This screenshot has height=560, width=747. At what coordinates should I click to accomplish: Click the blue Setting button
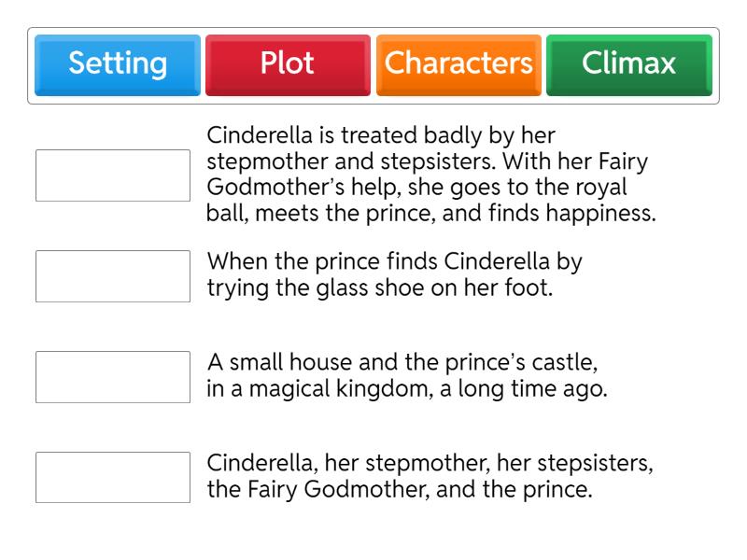point(117,63)
